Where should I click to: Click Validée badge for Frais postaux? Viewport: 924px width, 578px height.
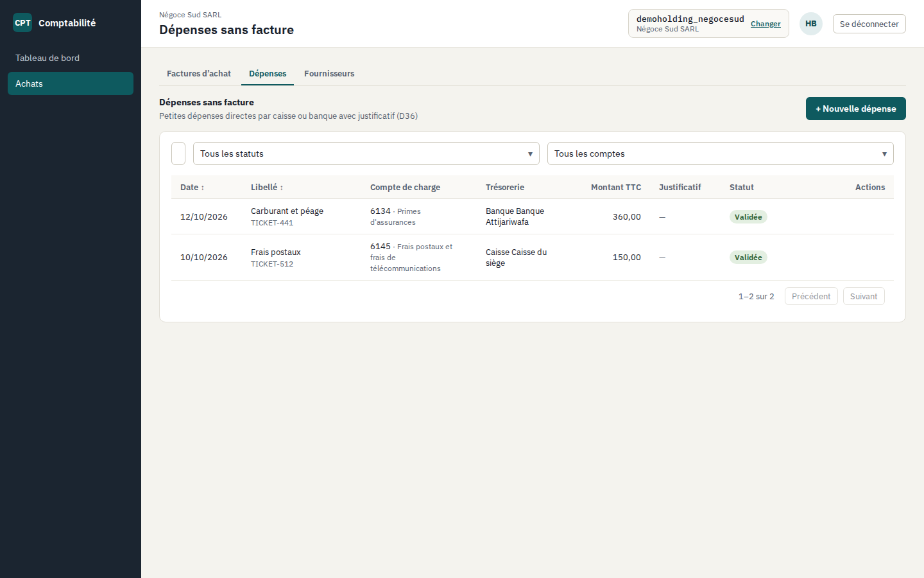[748, 257]
